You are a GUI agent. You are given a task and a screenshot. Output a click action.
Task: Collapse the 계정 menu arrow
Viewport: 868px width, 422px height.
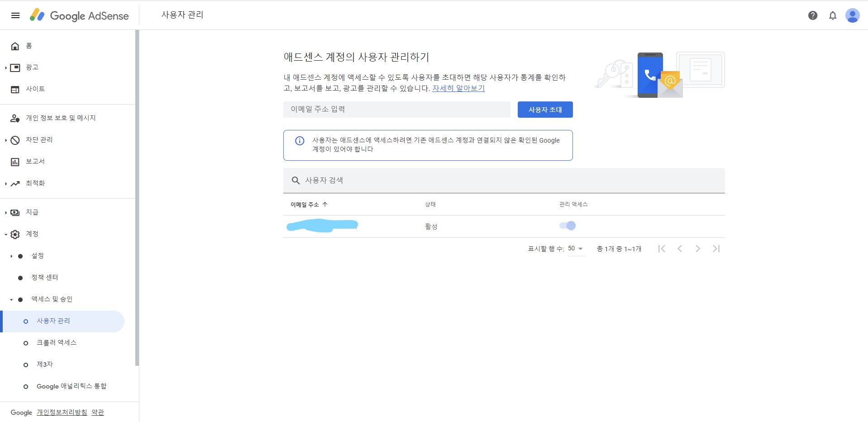coord(6,235)
